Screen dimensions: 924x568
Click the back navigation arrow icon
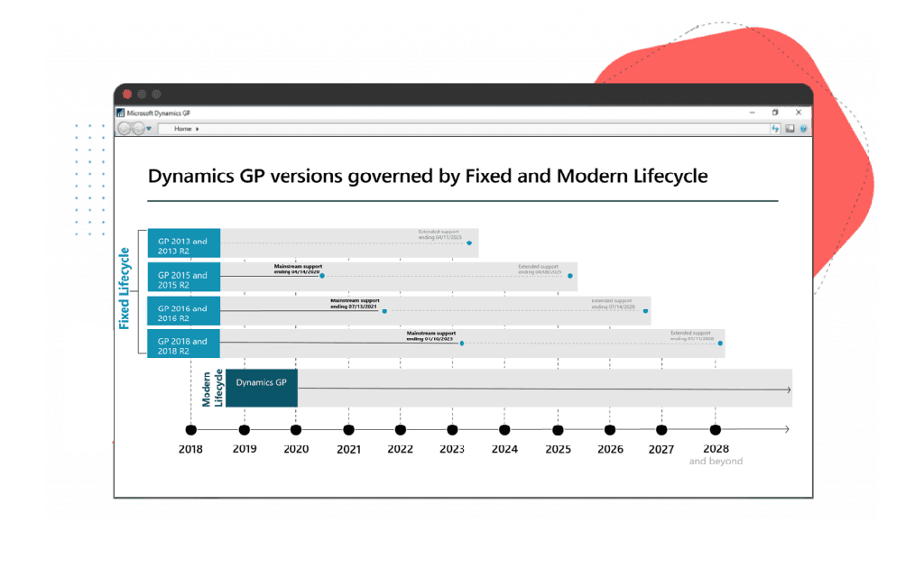124,127
